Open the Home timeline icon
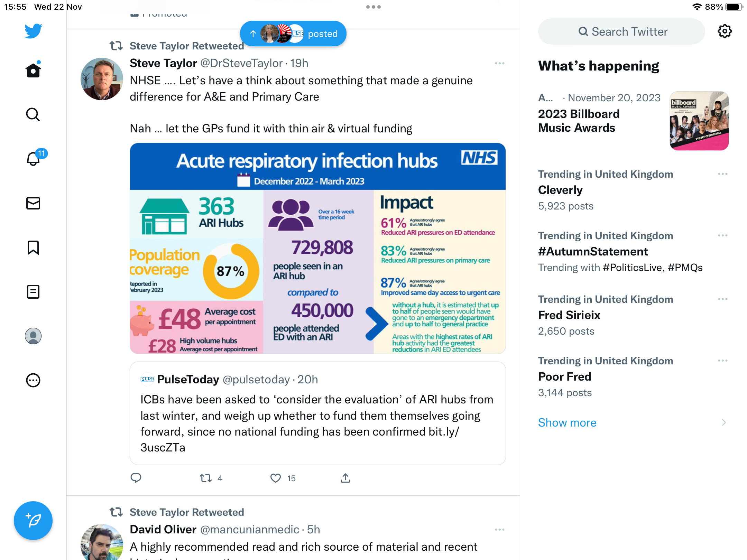Viewport: 747px width, 560px height. click(x=33, y=70)
